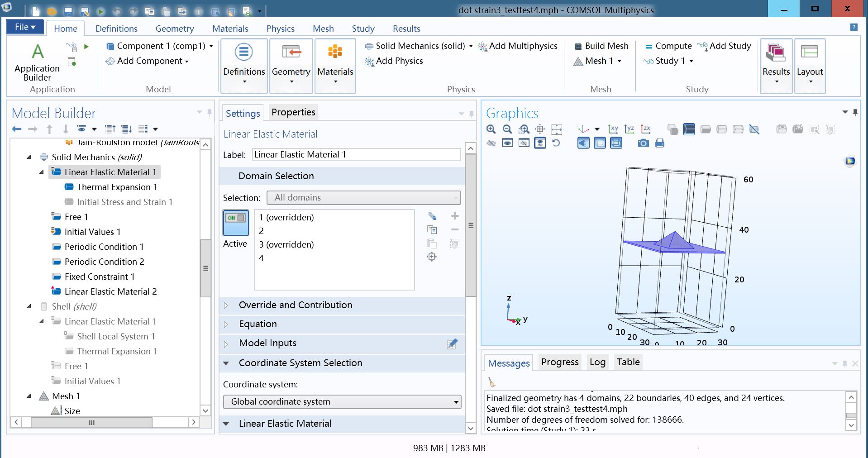Toggle scene light in Graphics toolbar
The width and height of the screenshot is (868, 458).
(x=583, y=143)
